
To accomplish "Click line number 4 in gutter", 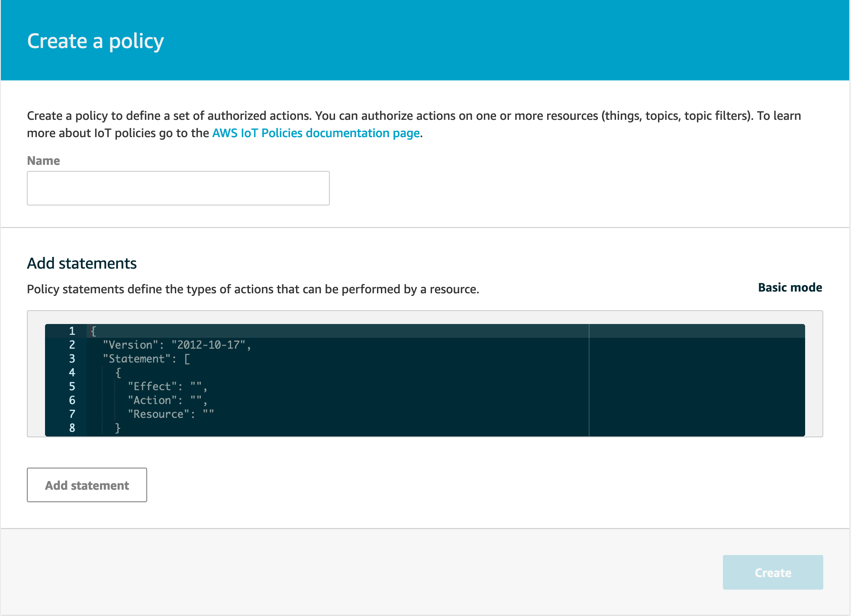I will [72, 372].
